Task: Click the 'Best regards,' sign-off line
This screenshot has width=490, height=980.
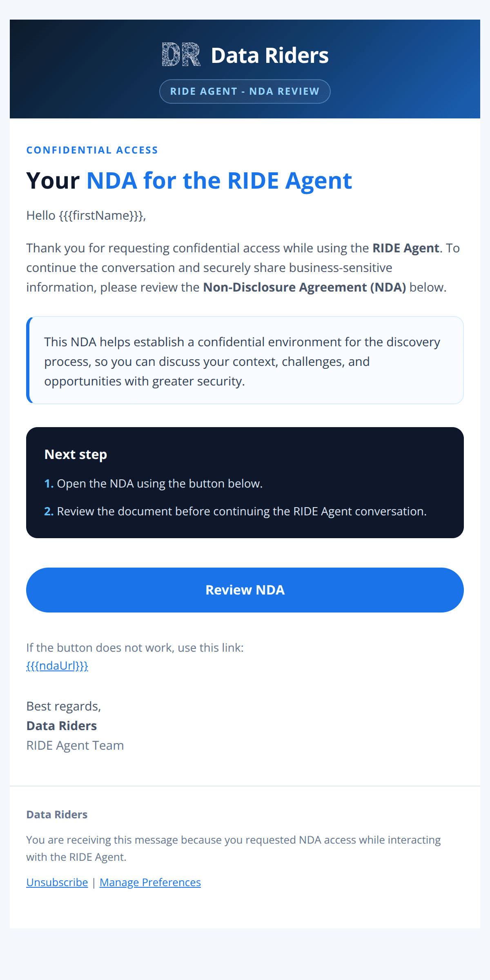Action: (63, 706)
